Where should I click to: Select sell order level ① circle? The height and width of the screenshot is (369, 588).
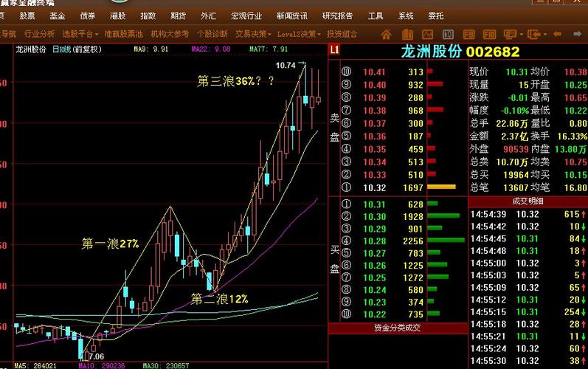(x=346, y=187)
